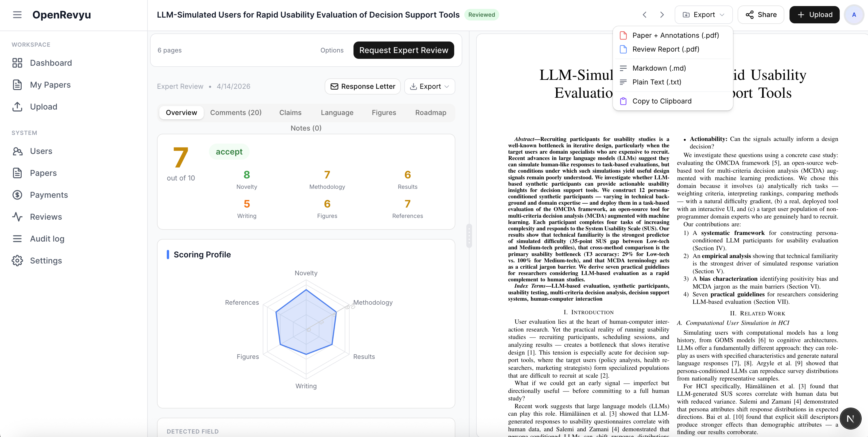Viewport: 868px width, 437px height.
Task: Open the Users people icon
Action: (17, 151)
